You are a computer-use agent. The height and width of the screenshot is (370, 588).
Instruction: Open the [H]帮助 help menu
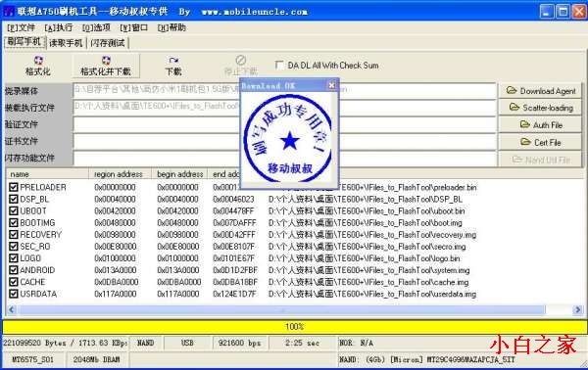pyautogui.click(x=171, y=27)
